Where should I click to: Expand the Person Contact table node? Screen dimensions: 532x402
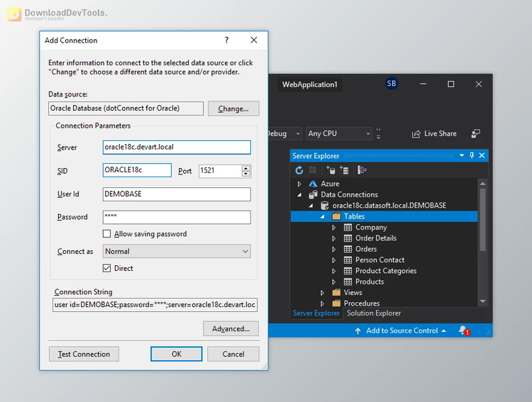click(334, 260)
